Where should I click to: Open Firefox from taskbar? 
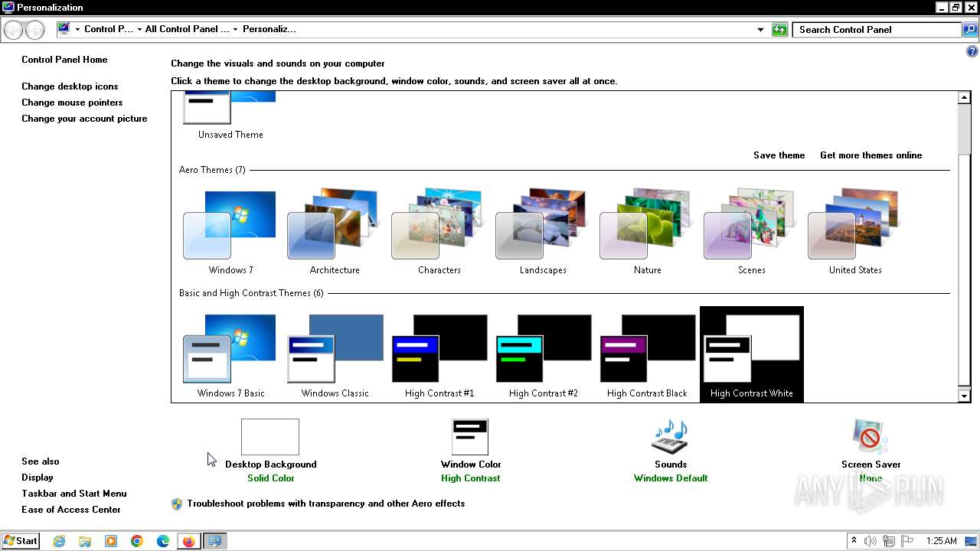[188, 541]
